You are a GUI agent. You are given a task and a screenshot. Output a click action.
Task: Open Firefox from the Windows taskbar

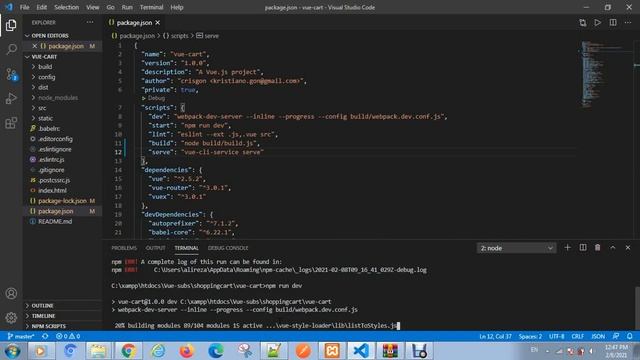[x=187, y=351]
